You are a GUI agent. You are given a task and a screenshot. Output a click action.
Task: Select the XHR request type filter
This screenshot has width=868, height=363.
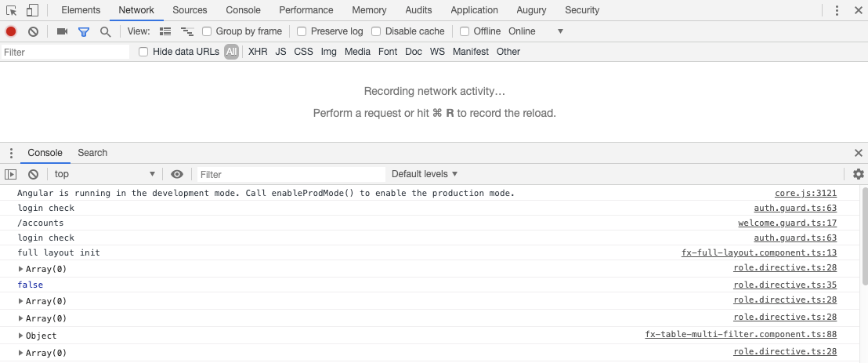[x=258, y=52]
